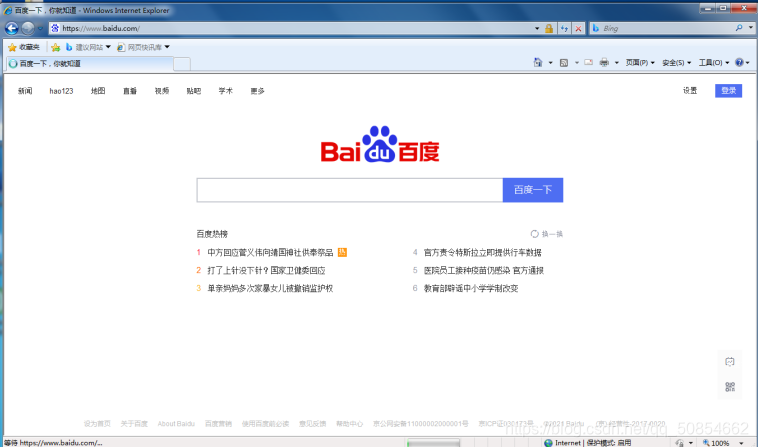Expand the zoom level dropdown arrow
The height and width of the screenshot is (447, 758).
point(742,443)
